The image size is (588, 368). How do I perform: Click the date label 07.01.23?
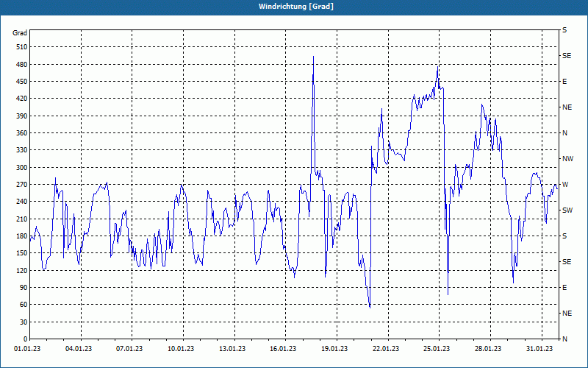[x=129, y=349]
